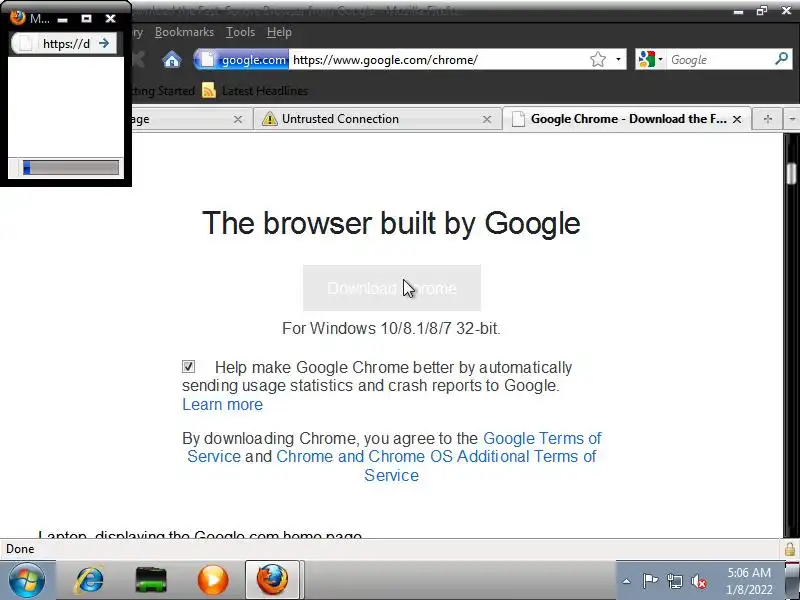Click the vertical scrollbar thumb of the page
The width and height of the screenshot is (800, 600).
(x=791, y=173)
